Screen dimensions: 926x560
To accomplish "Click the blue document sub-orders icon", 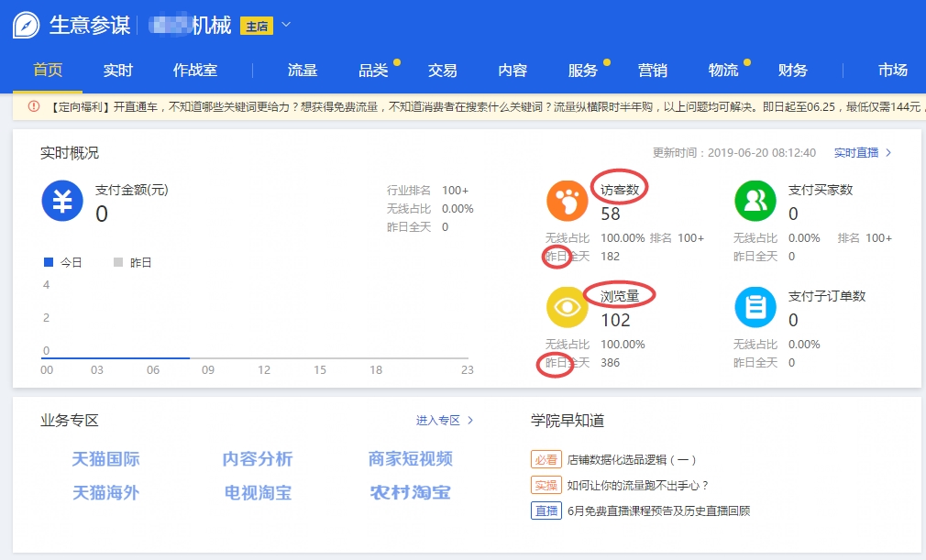I will tap(755, 307).
